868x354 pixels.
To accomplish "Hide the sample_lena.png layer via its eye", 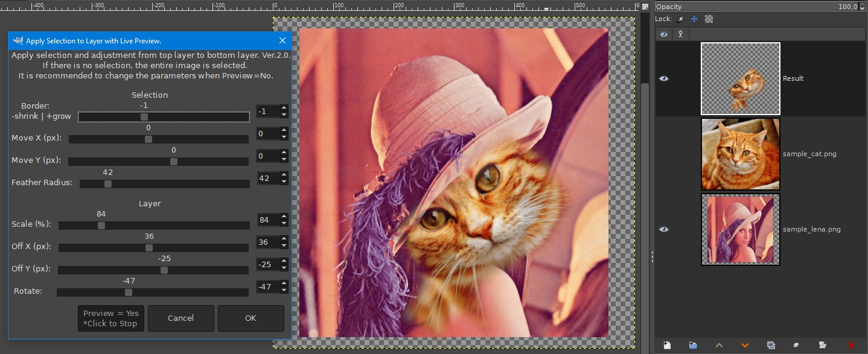I will [664, 229].
